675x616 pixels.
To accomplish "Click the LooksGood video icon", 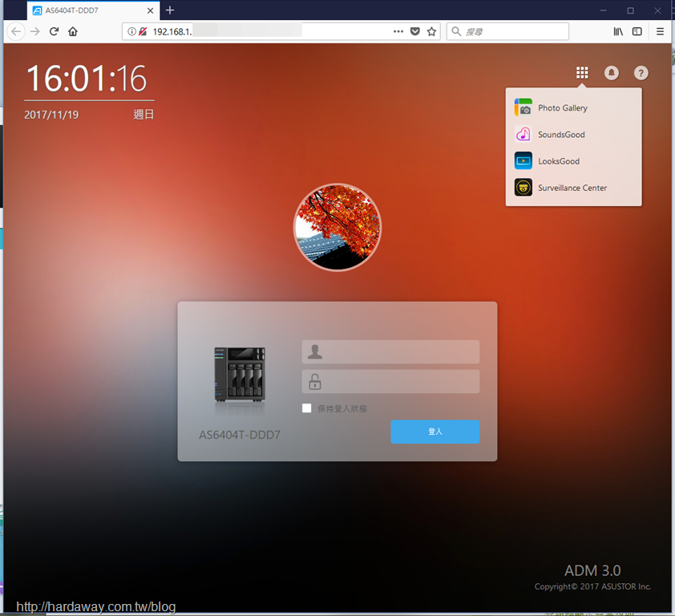I will (x=523, y=161).
